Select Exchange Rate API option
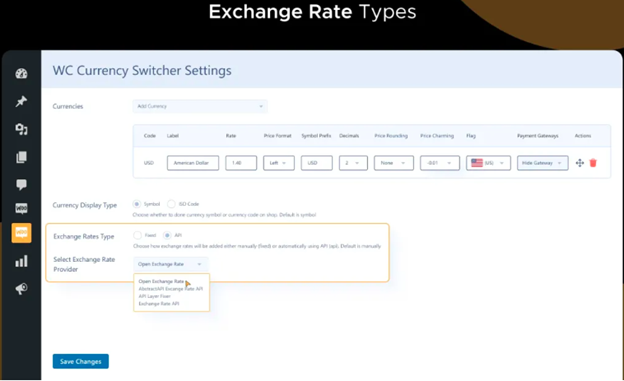Image resolution: width=624 pixels, height=381 pixels. pos(159,304)
